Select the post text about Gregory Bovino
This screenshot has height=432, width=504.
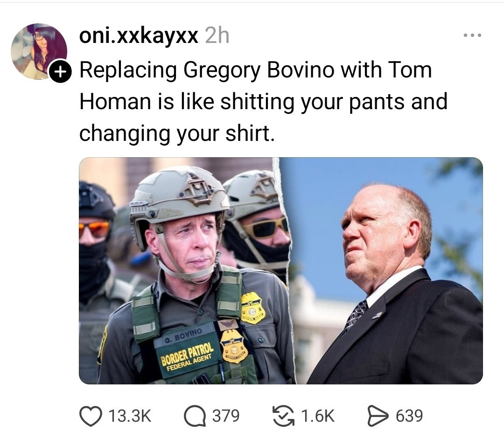click(x=263, y=101)
